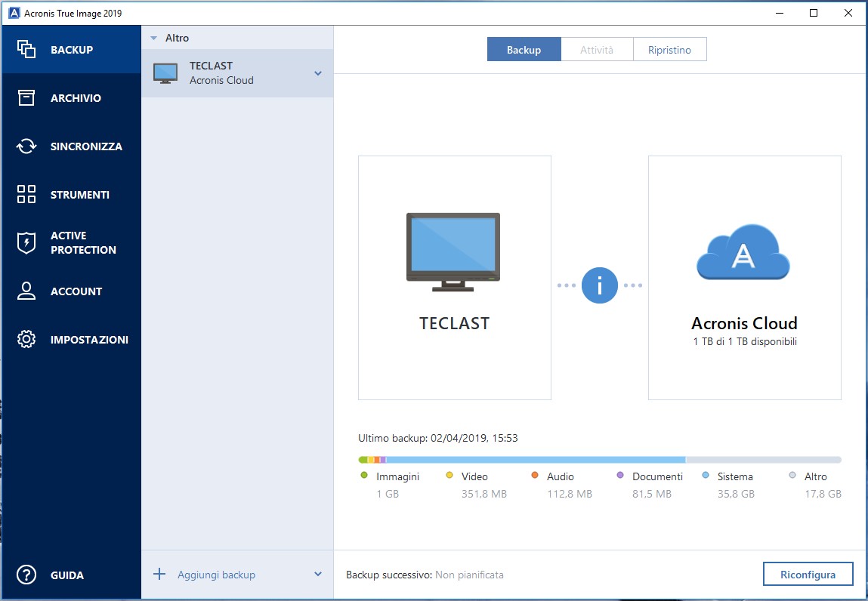Open the ACCOUNT section

(76, 291)
